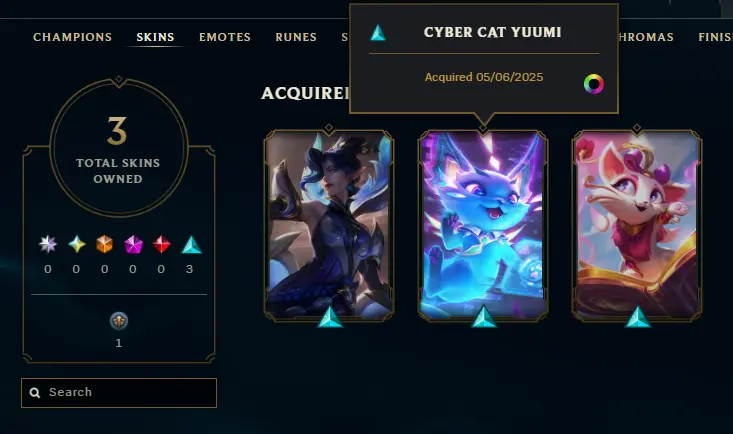Open the dark-haired champion skin card

329,225
